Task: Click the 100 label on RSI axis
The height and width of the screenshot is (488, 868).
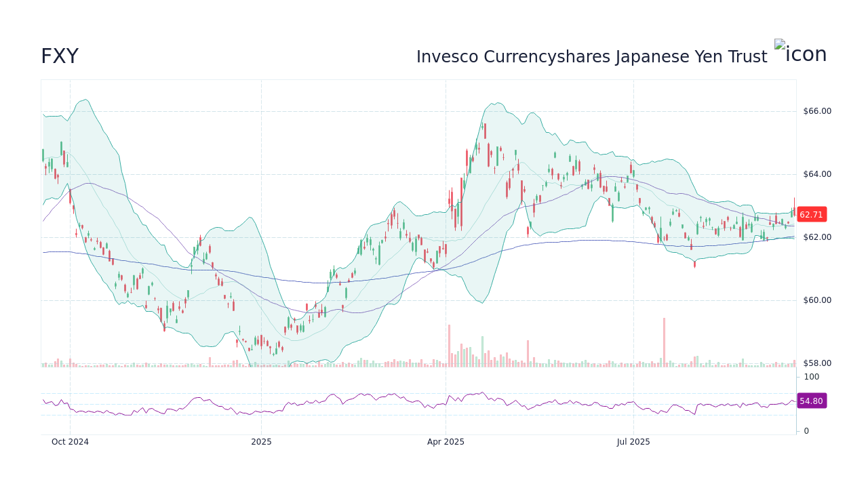Action: [x=812, y=377]
